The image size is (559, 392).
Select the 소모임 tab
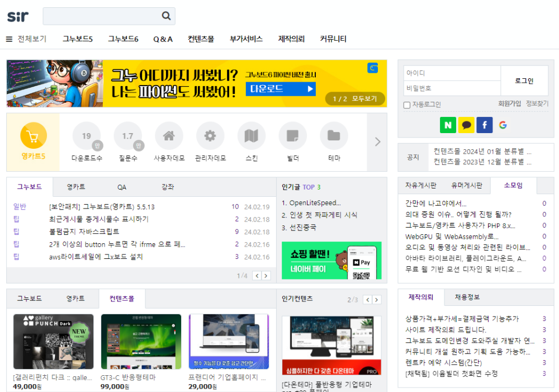(x=513, y=186)
